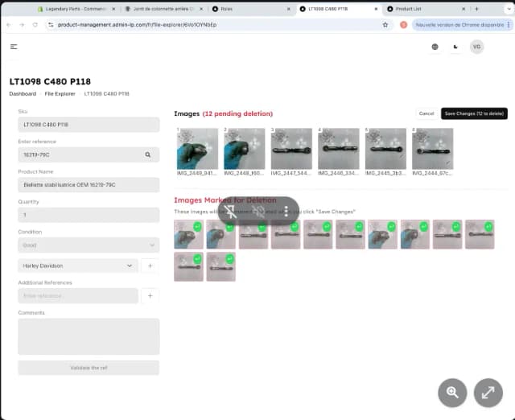The width and height of the screenshot is (515, 420).
Task: Expand the Condition dropdown
Action: [89, 245]
